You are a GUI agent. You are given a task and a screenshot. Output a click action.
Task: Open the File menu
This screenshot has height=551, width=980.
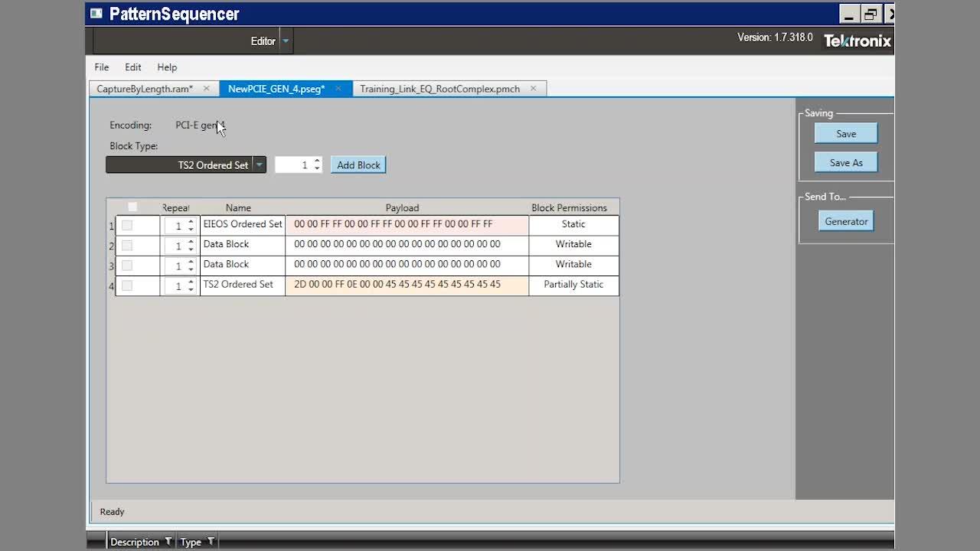pyautogui.click(x=100, y=67)
